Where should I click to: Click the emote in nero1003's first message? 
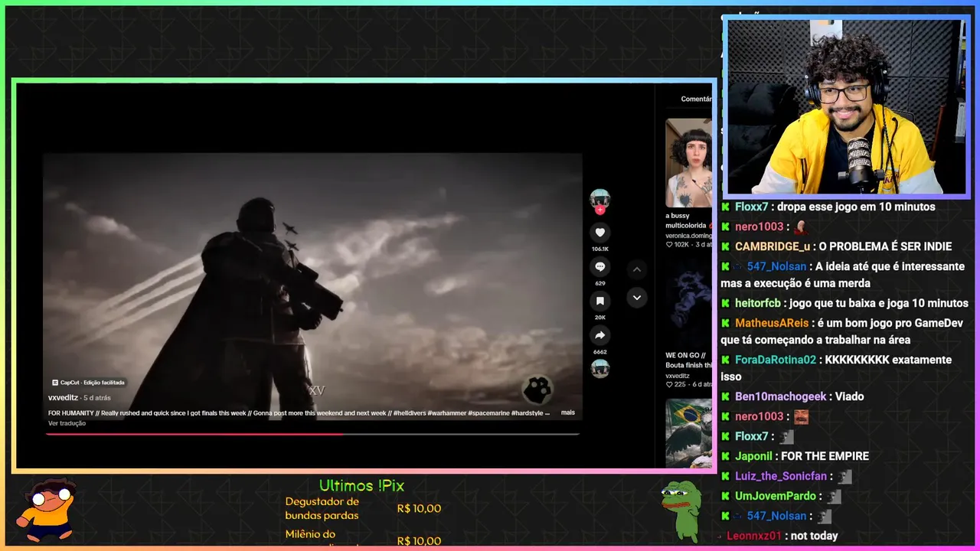tap(801, 227)
